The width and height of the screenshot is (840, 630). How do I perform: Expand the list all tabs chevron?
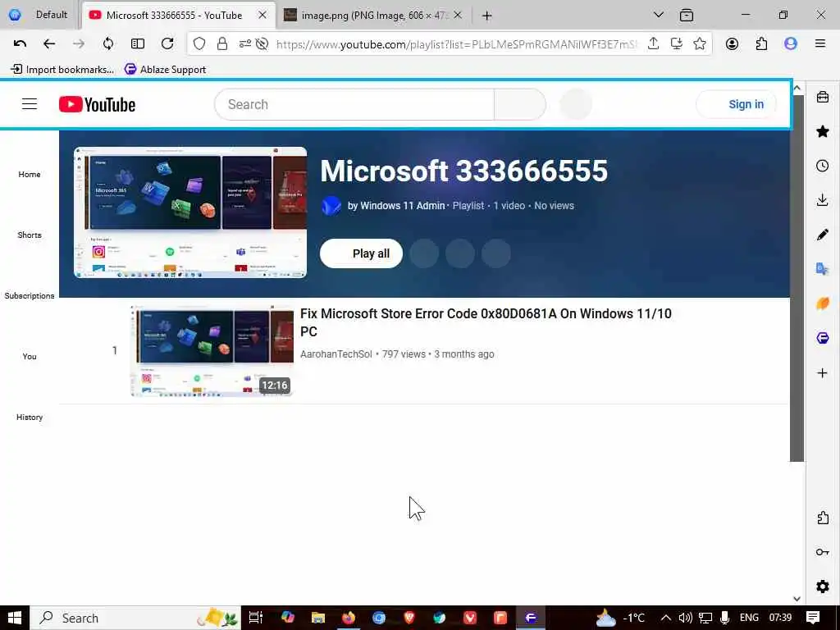659,15
